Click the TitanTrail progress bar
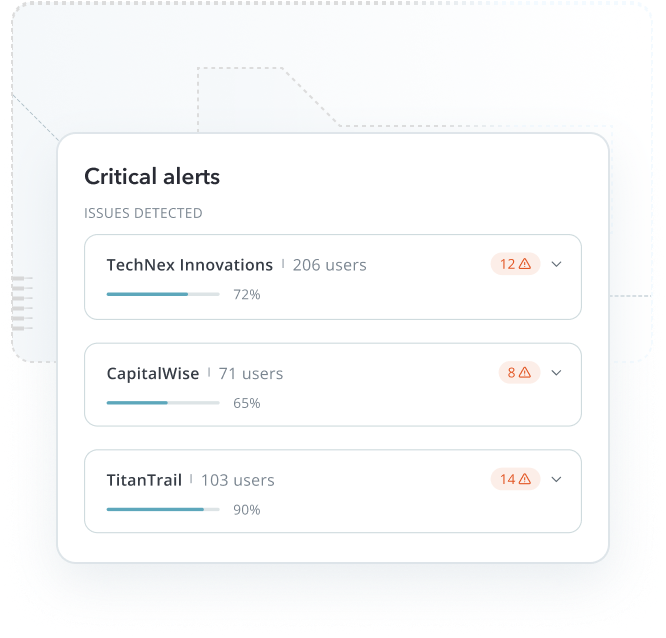The image size is (666, 638). (163, 509)
